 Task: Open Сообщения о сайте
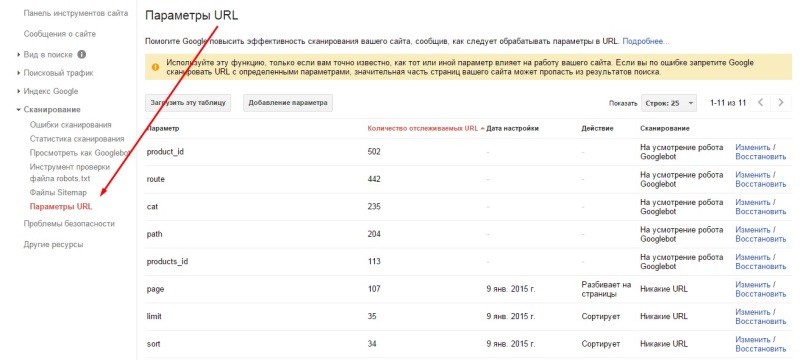pyautogui.click(x=60, y=34)
